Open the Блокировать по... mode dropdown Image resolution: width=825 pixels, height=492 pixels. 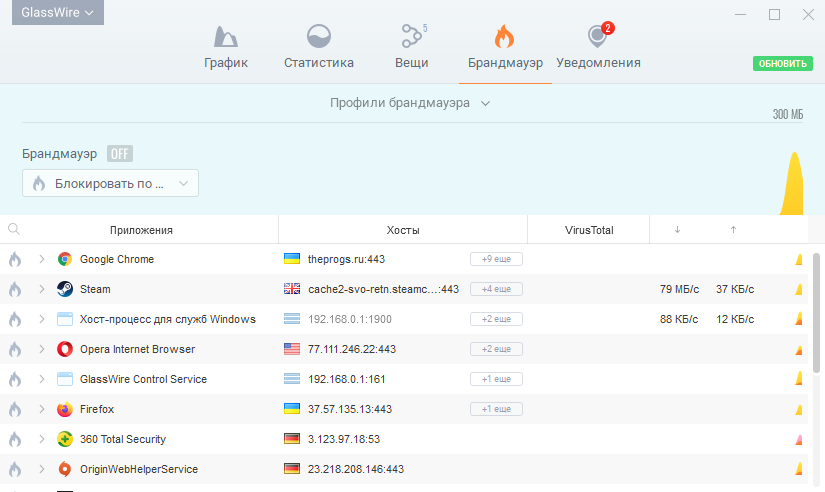(110, 183)
